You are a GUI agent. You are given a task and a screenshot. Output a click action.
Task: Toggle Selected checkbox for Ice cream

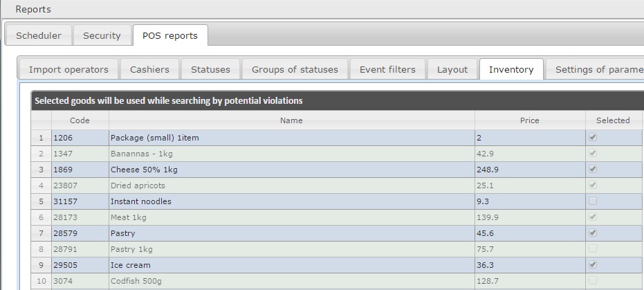click(x=593, y=264)
